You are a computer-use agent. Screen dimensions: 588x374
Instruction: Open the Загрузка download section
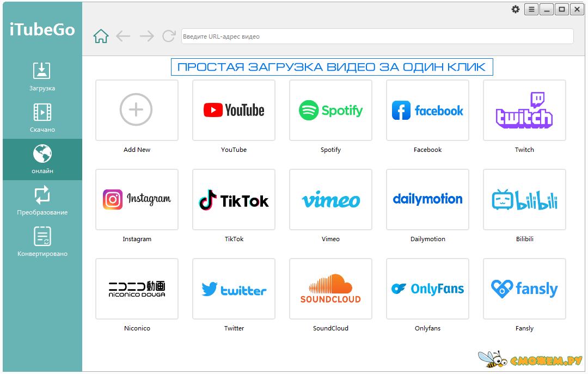click(42, 77)
